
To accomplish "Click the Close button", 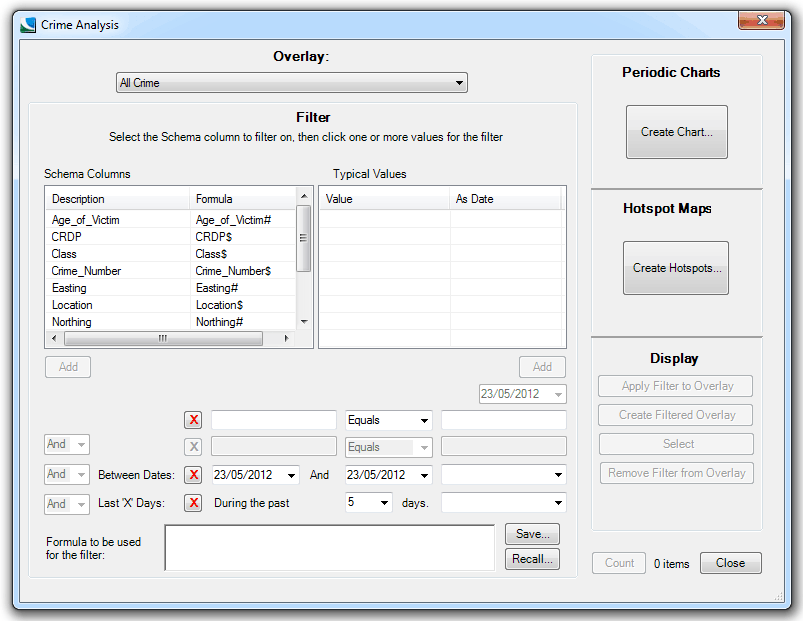I will pyautogui.click(x=731, y=563).
